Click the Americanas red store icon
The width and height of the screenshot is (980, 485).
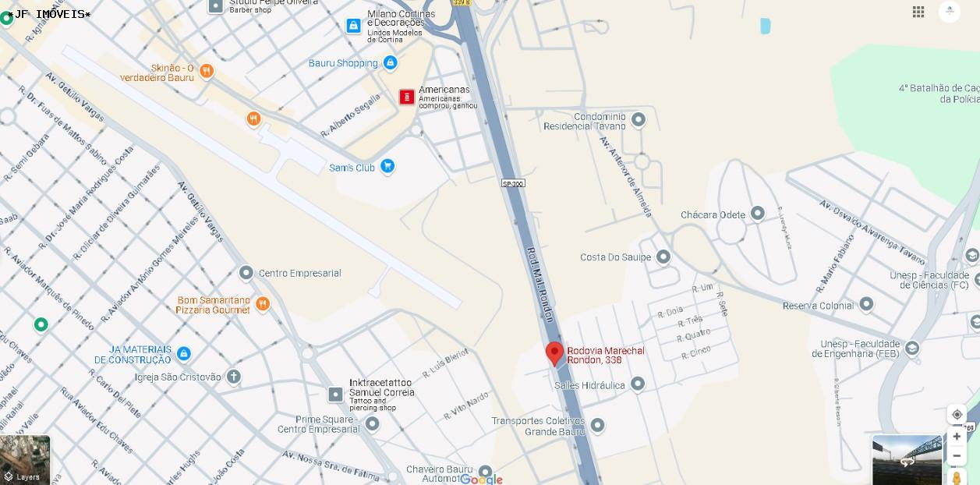tap(407, 97)
